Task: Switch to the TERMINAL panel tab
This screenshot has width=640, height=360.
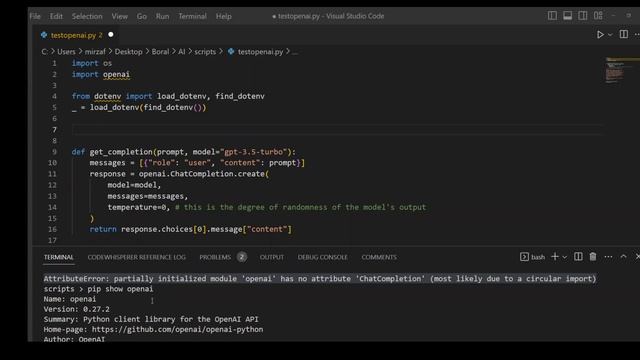Action: (59, 257)
